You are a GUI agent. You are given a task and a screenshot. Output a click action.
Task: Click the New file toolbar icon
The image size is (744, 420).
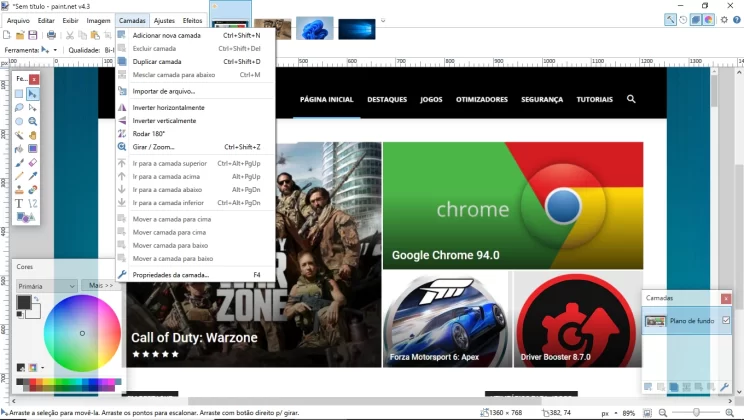point(7,35)
